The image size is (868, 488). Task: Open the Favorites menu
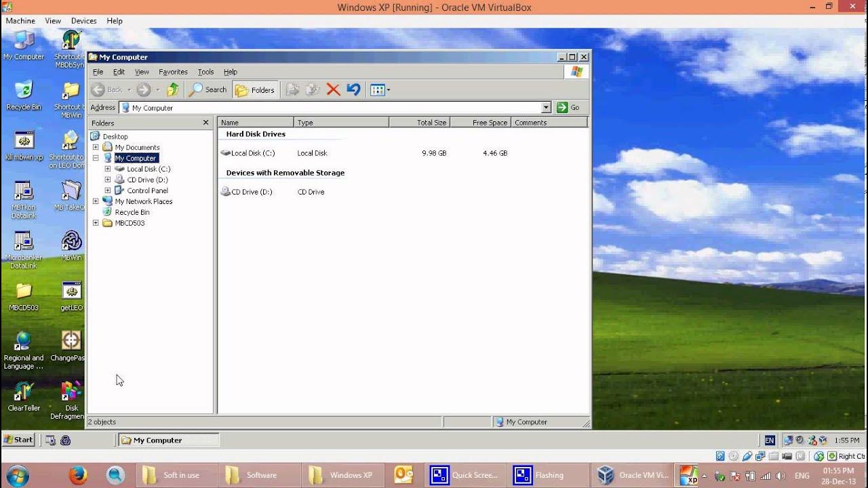tap(173, 72)
